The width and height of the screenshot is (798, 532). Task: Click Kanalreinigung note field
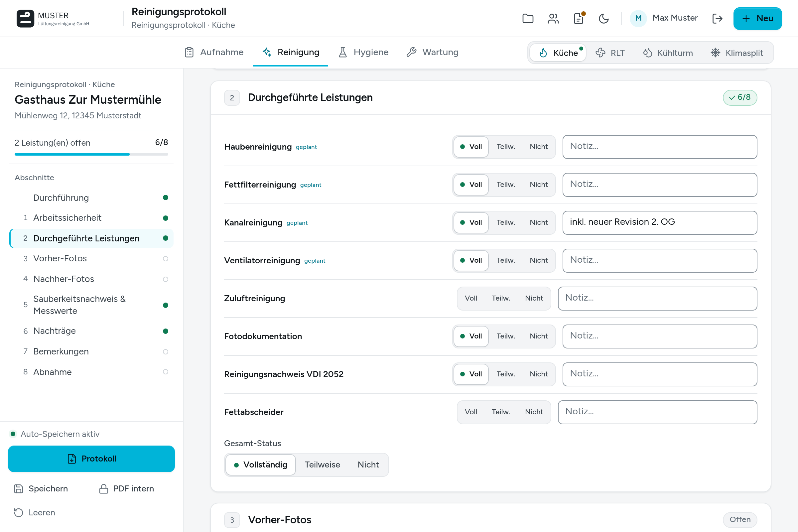pos(660,222)
